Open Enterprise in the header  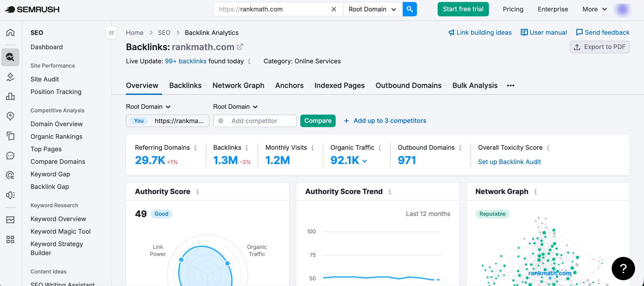pos(553,9)
